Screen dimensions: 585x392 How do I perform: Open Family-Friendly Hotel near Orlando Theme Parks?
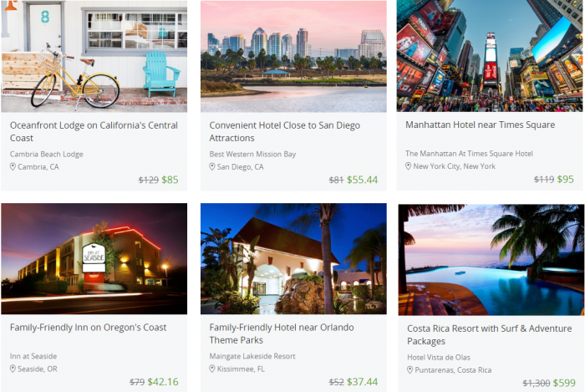coord(282,333)
